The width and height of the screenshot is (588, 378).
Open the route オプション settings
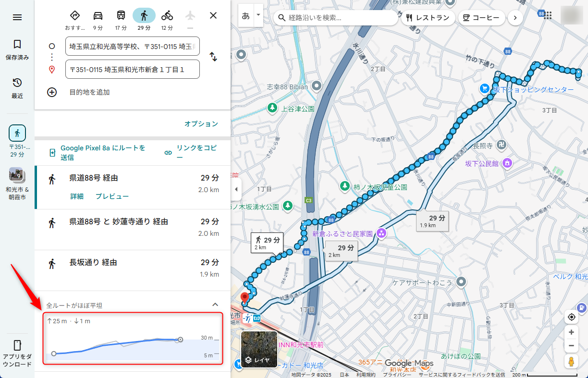(201, 124)
